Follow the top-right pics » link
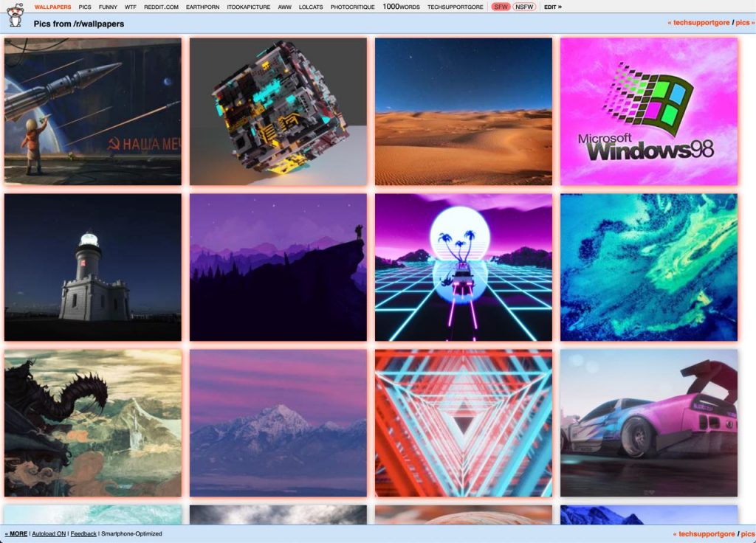 point(745,23)
